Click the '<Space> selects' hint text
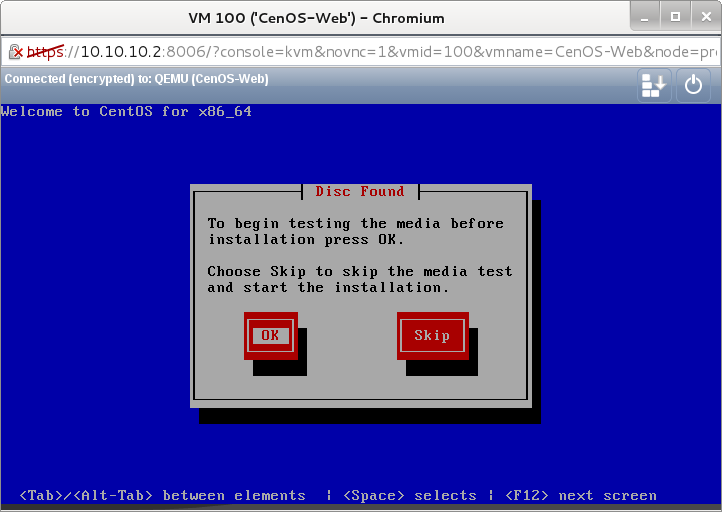The image size is (722, 512). 410,495
